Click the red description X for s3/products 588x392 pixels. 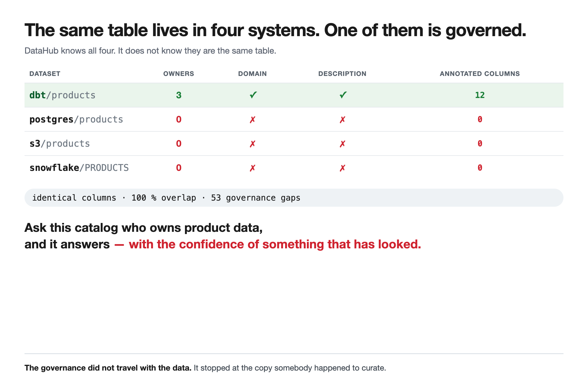[x=342, y=144]
